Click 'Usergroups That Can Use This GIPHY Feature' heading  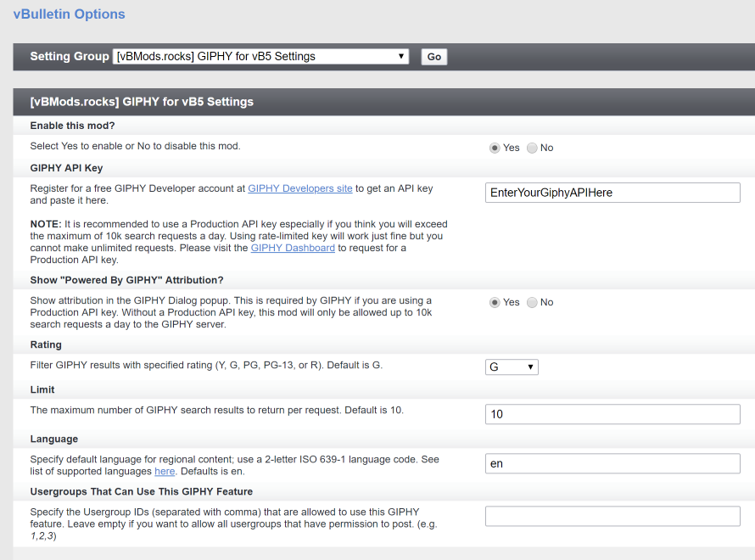[x=142, y=491]
